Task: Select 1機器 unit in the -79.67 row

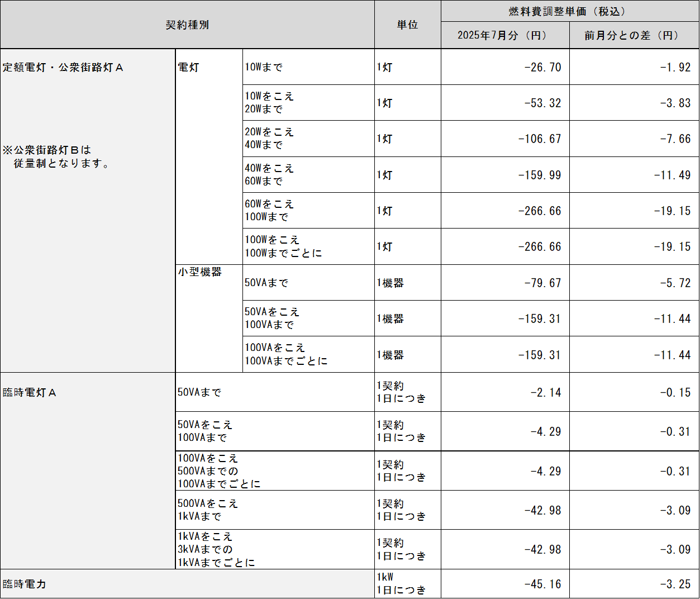Action: coord(390,283)
